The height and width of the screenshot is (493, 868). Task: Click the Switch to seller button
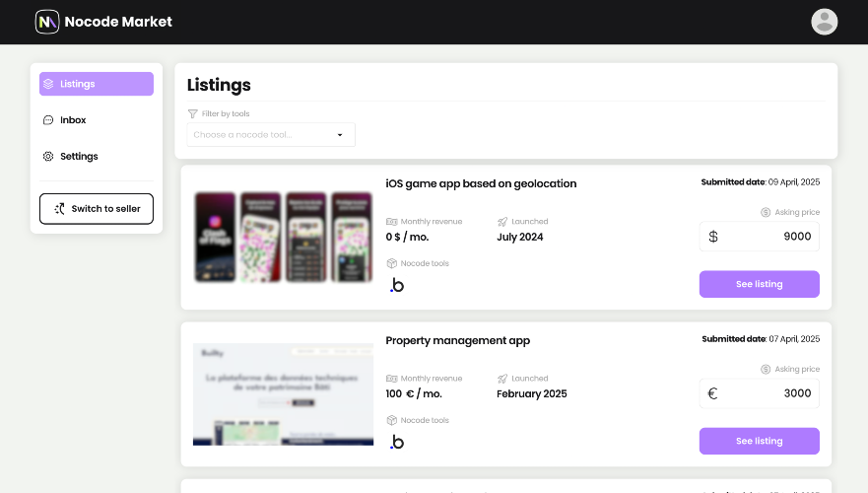point(97,209)
